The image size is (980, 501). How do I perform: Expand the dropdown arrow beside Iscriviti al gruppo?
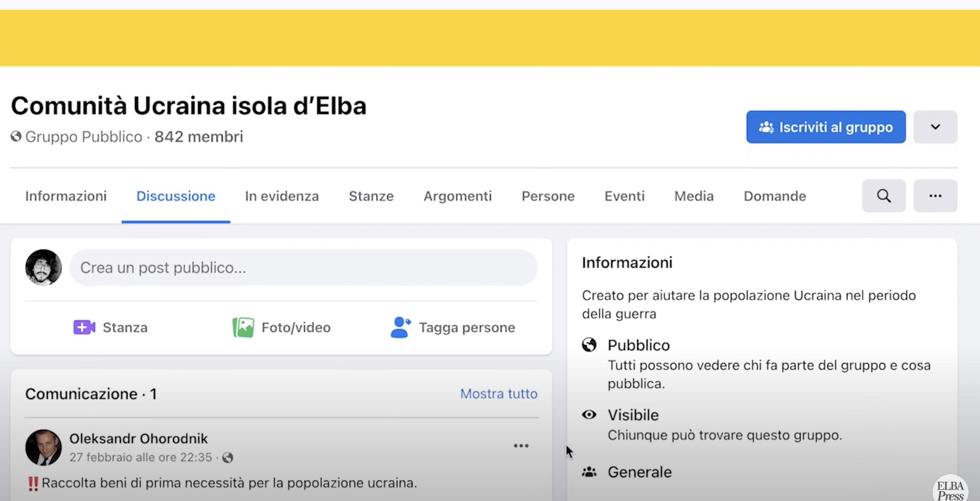coord(935,127)
